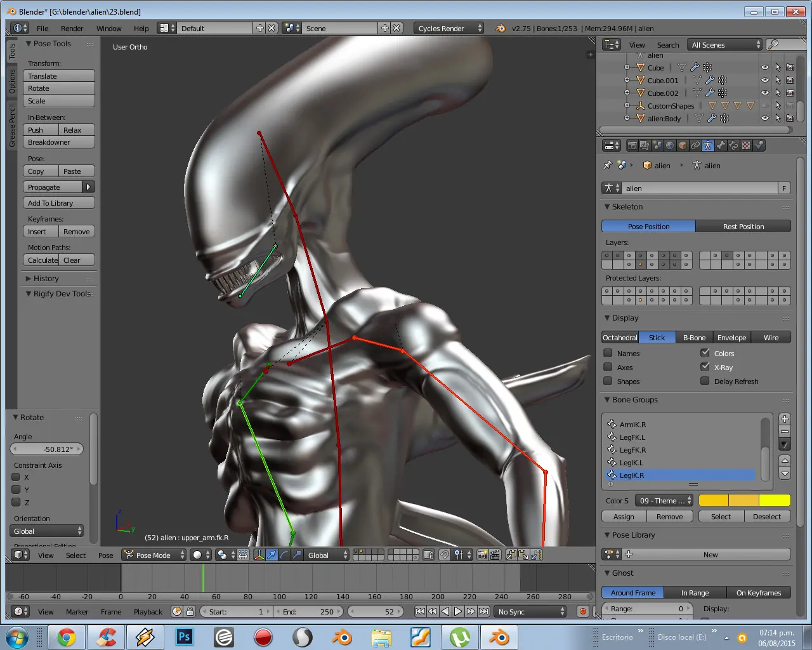
Task: Delete the Default screen layout with X
Action: coord(272,28)
